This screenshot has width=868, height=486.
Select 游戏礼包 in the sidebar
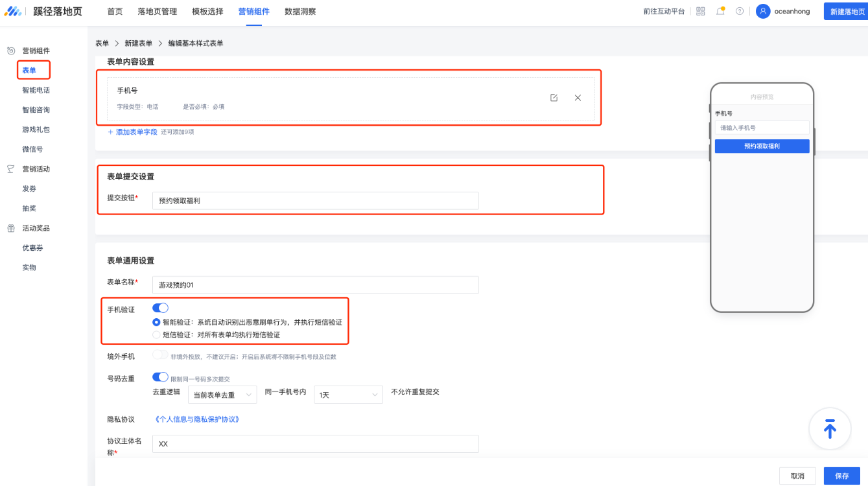click(36, 130)
